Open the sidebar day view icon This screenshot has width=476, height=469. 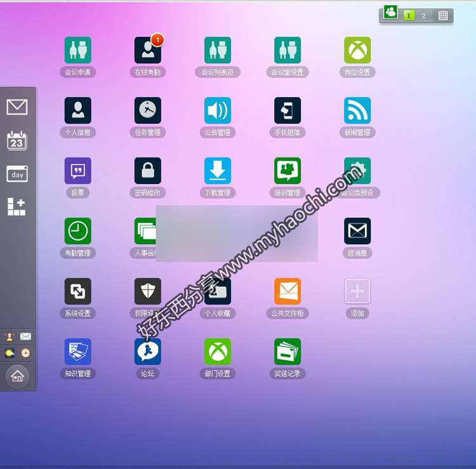(17, 174)
